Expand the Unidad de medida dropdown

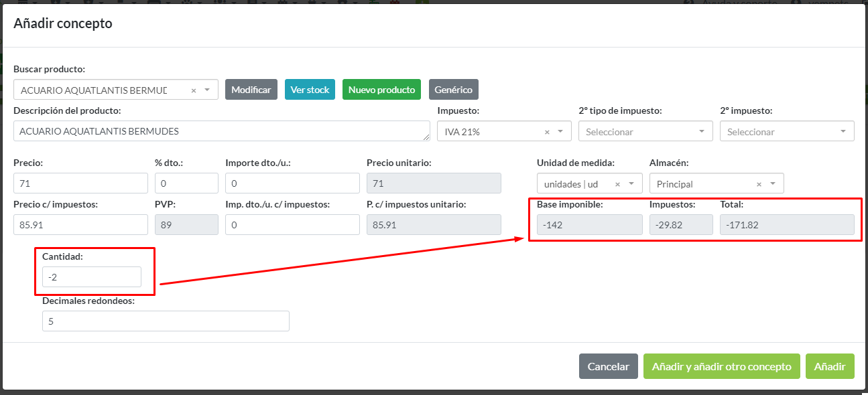(631, 184)
